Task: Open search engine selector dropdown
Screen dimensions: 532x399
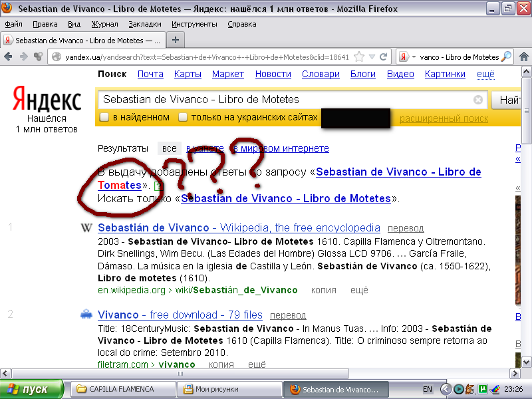Action: coord(414,57)
